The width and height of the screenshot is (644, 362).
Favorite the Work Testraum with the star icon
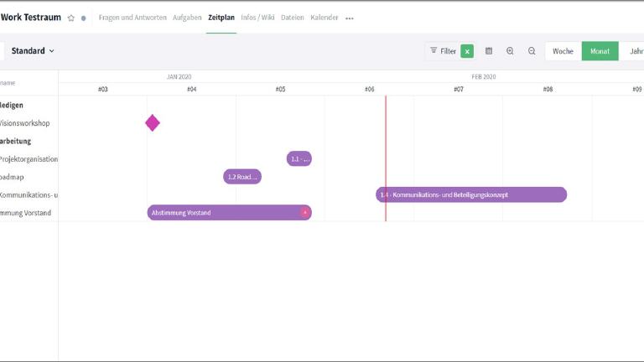pyautogui.click(x=71, y=18)
